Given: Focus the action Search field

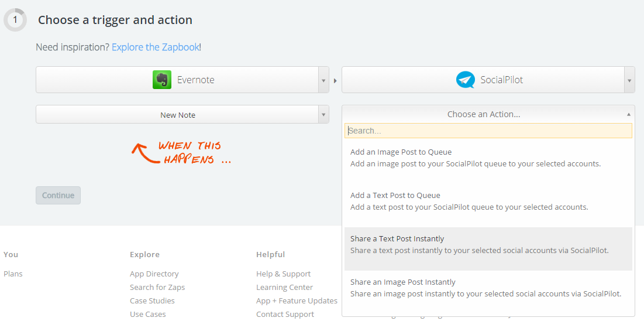Looking at the screenshot, I should (x=488, y=131).
